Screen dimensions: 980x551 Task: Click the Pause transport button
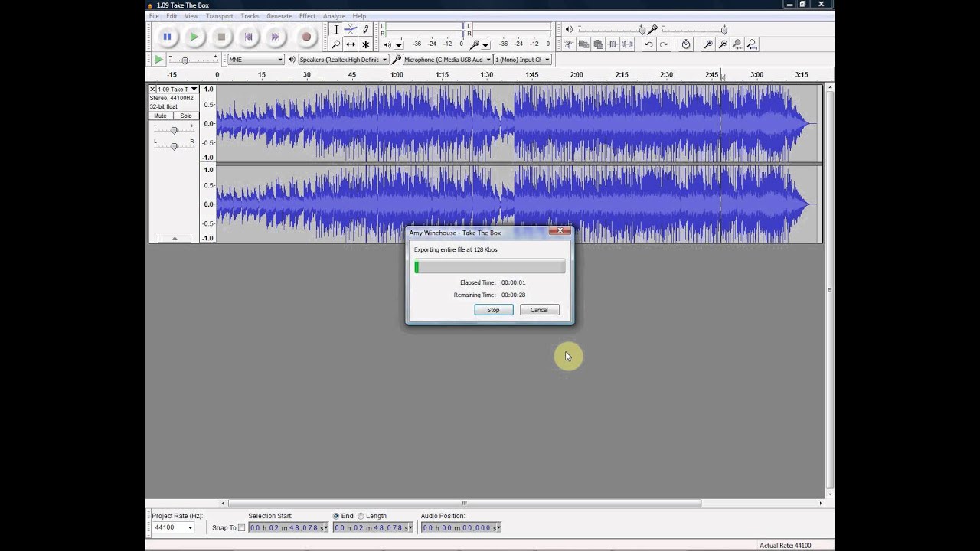click(166, 36)
